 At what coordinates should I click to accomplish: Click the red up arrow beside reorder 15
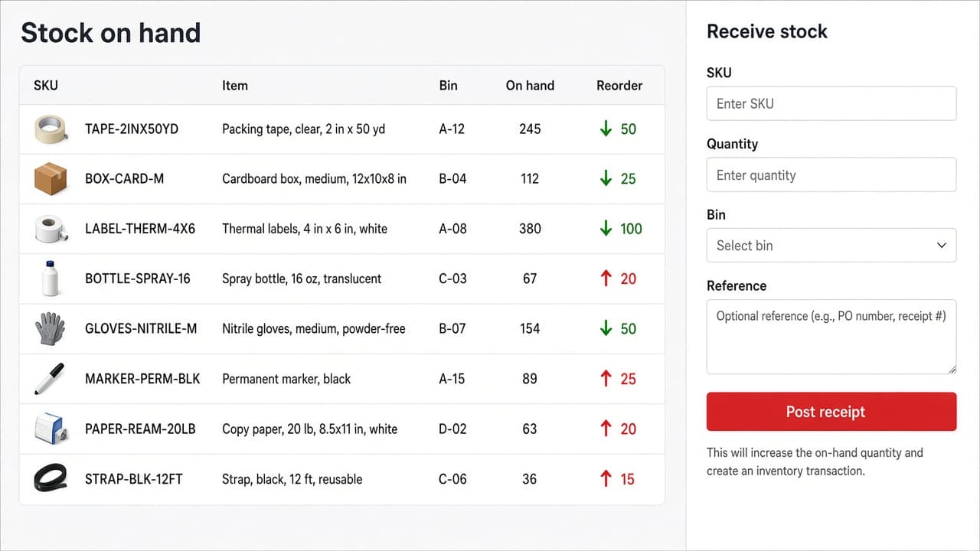click(x=606, y=479)
